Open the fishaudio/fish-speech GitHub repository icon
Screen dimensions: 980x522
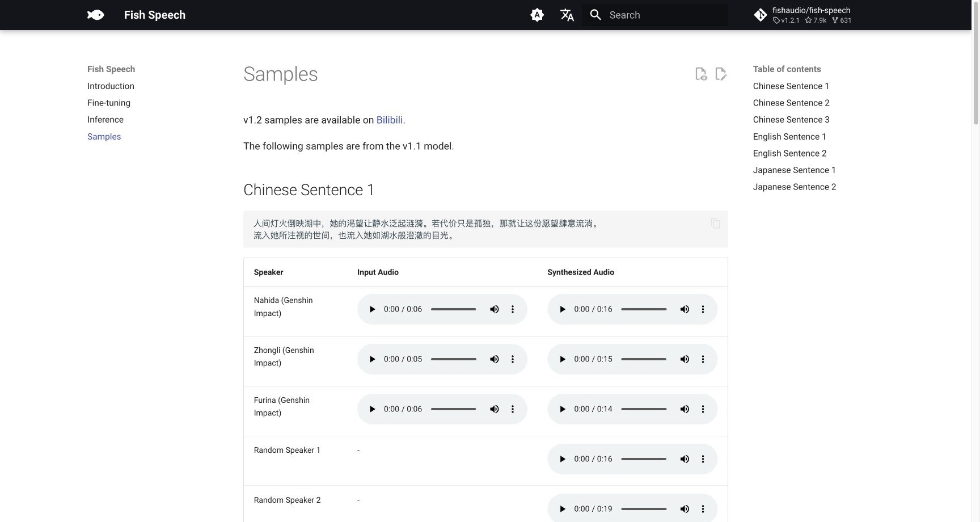(x=760, y=15)
